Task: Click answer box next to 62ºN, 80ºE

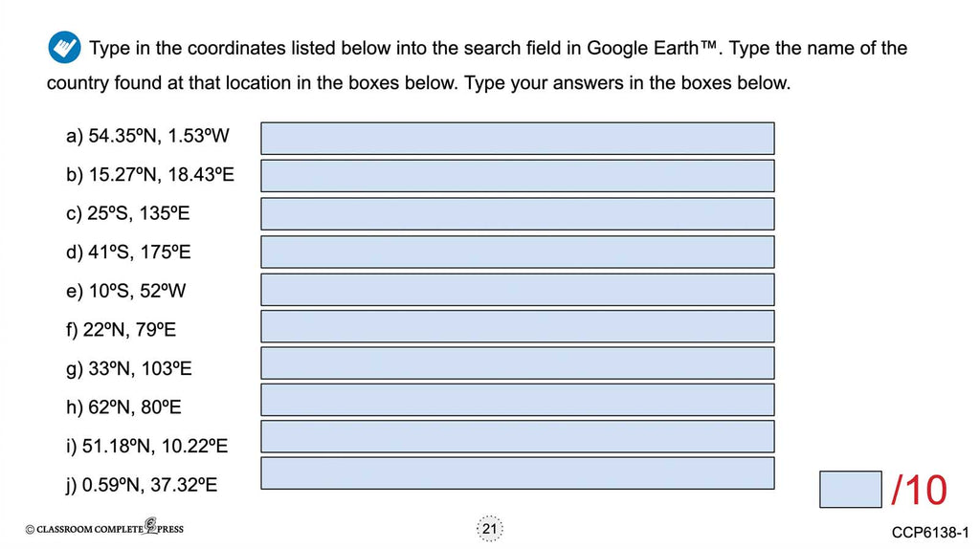Action: (x=517, y=400)
